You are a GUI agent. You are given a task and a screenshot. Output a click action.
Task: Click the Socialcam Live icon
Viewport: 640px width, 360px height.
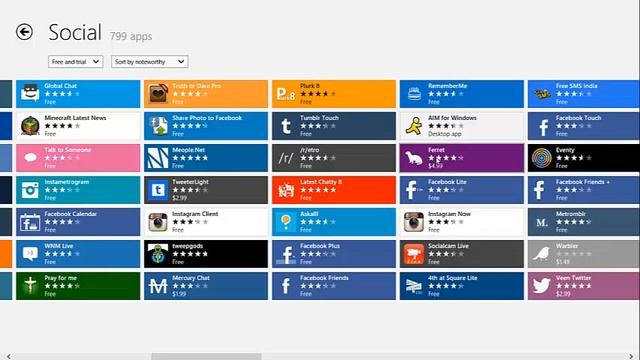coord(414,254)
